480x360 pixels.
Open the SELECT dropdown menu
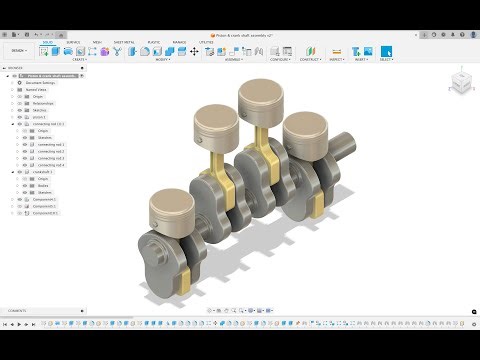pos(386,59)
